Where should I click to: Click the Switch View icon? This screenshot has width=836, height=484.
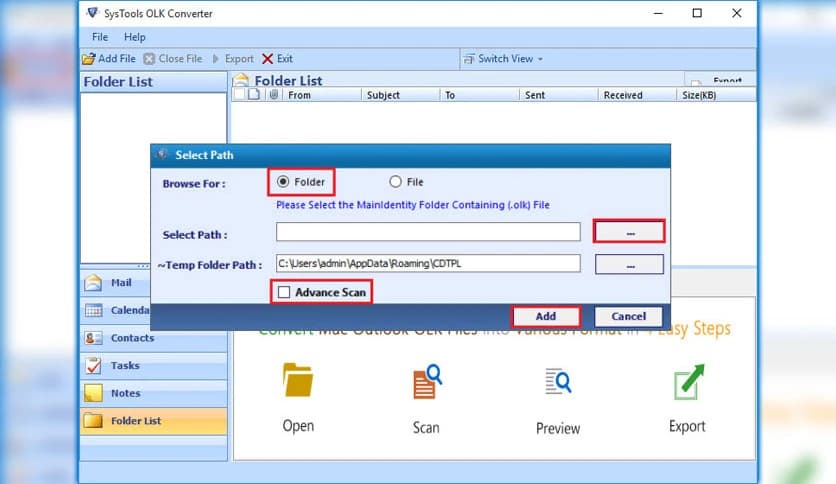point(469,59)
